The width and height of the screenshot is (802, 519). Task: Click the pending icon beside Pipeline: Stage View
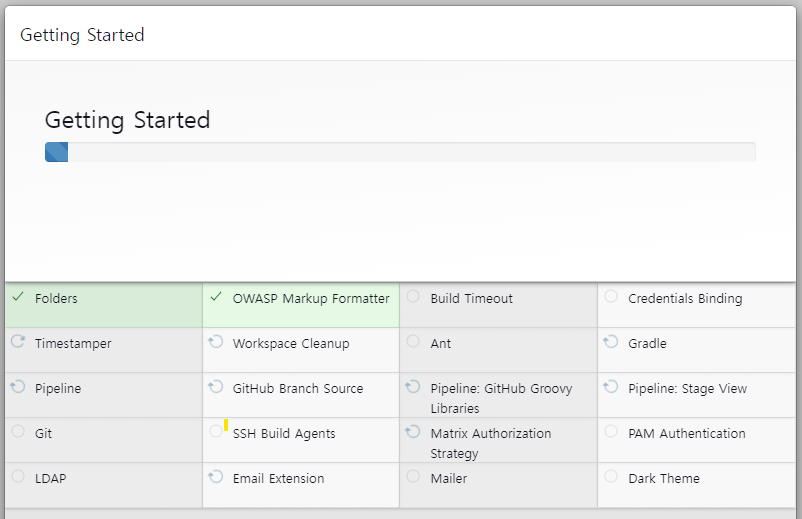(x=611, y=386)
